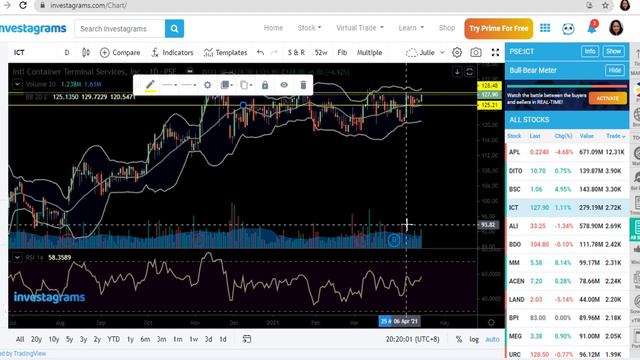The width and height of the screenshot is (640, 360).
Task: Redo the chart action
Action: click(274, 53)
